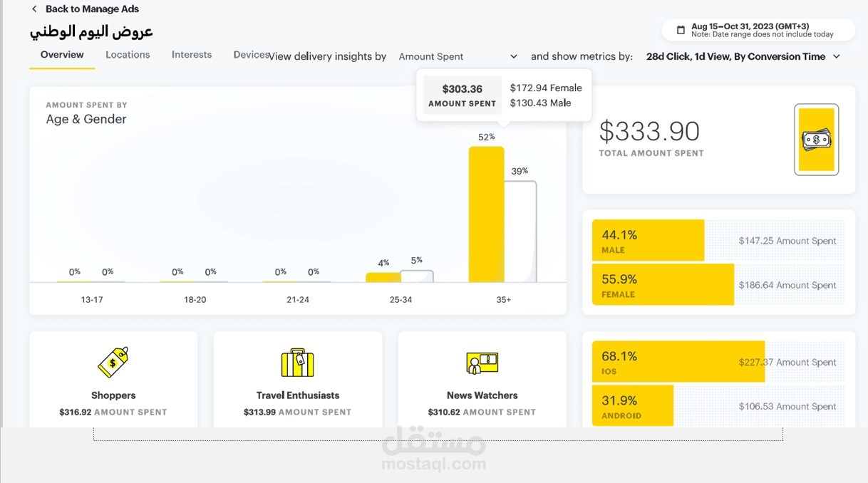Image resolution: width=868 pixels, height=483 pixels.
Task: Click the View delivery insights by label
Action: tap(327, 56)
